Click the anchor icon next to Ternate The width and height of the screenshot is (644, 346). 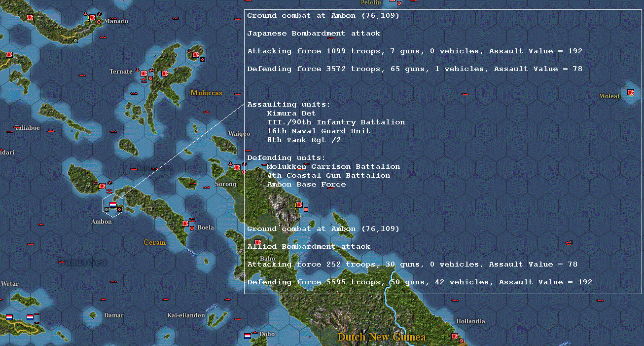pyautogui.click(x=137, y=70)
